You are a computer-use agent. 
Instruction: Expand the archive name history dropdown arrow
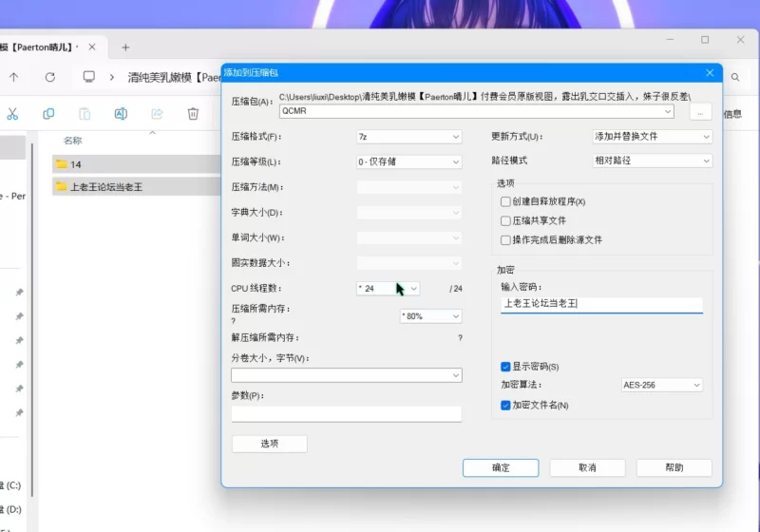[668, 111]
